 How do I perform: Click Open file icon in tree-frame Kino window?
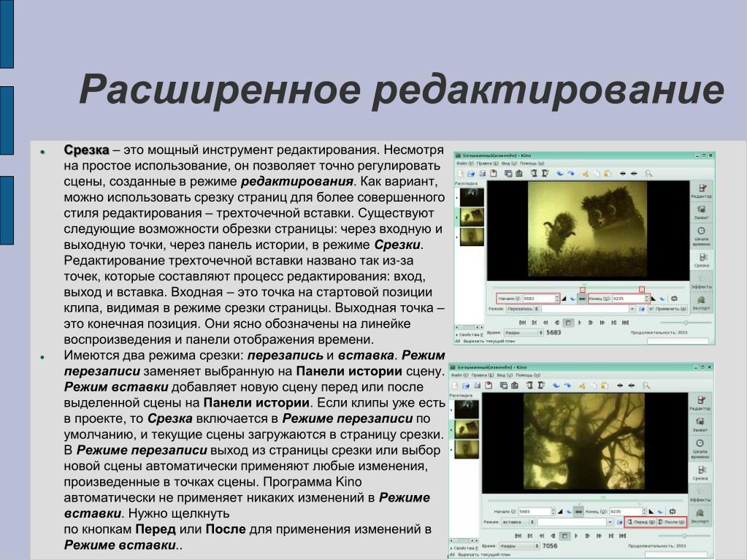(x=465, y=386)
